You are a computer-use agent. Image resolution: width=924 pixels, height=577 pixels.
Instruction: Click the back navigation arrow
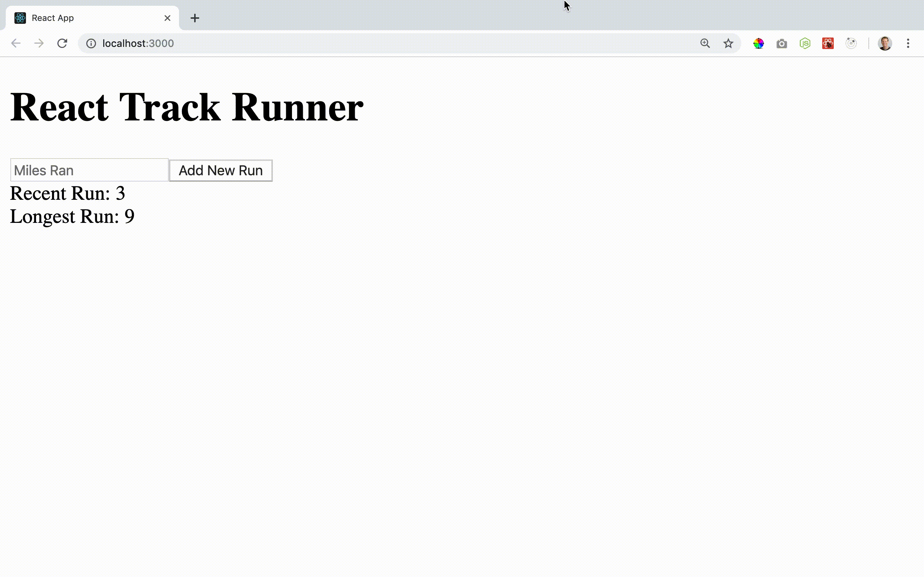pos(16,43)
